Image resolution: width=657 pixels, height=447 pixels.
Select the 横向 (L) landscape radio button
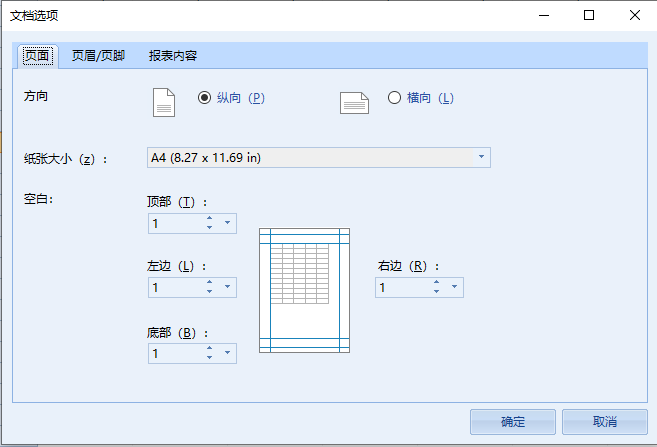point(394,98)
